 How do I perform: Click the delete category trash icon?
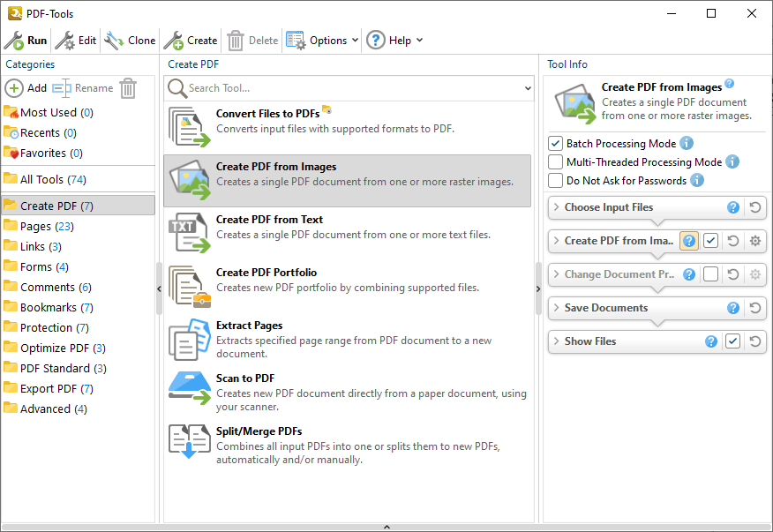click(128, 88)
